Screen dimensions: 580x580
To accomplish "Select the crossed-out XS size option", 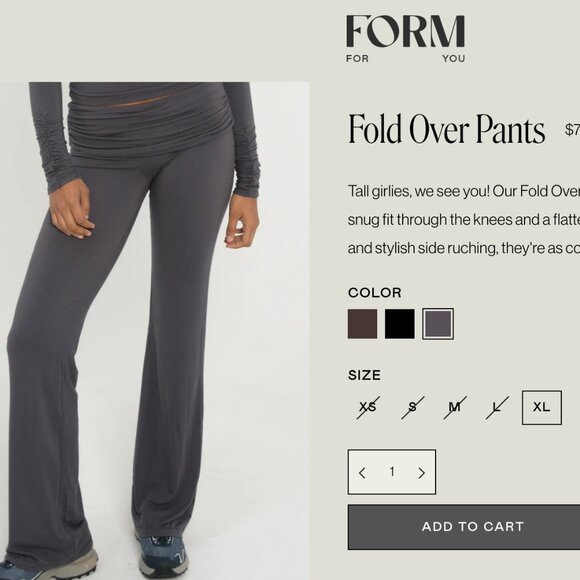I will coord(368,407).
